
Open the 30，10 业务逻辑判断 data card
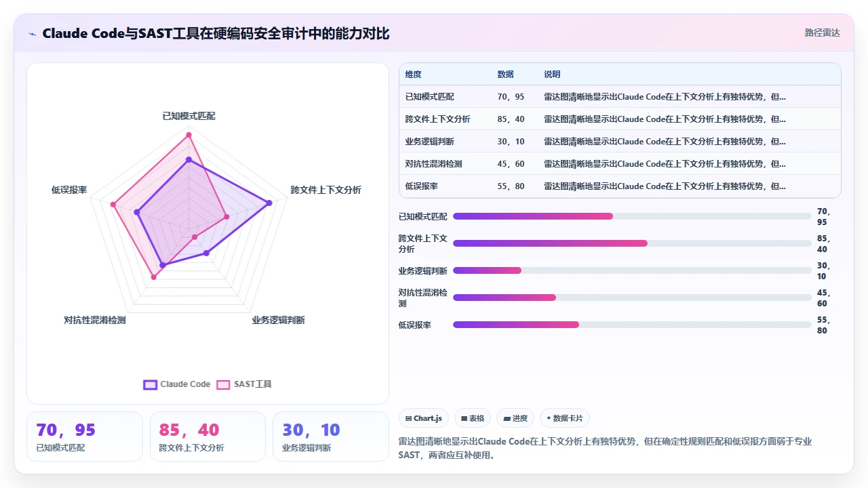tap(331, 436)
